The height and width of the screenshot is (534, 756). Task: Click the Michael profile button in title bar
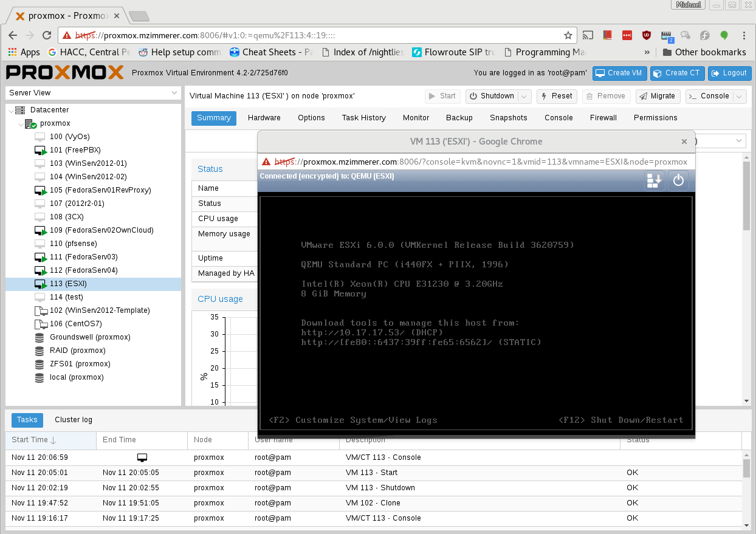coord(687,5)
